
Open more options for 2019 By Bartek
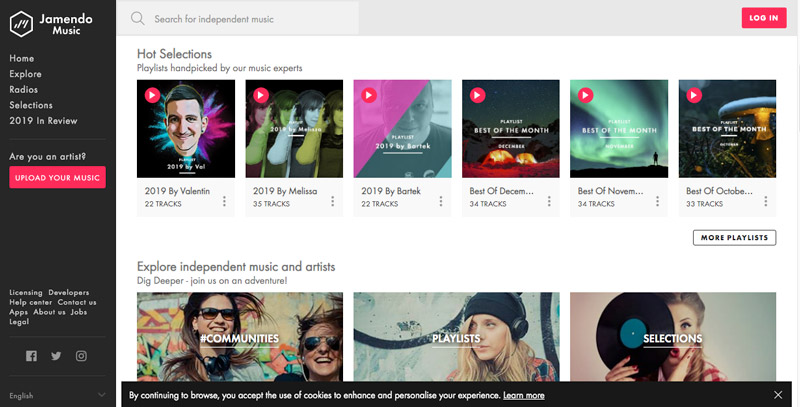(441, 202)
